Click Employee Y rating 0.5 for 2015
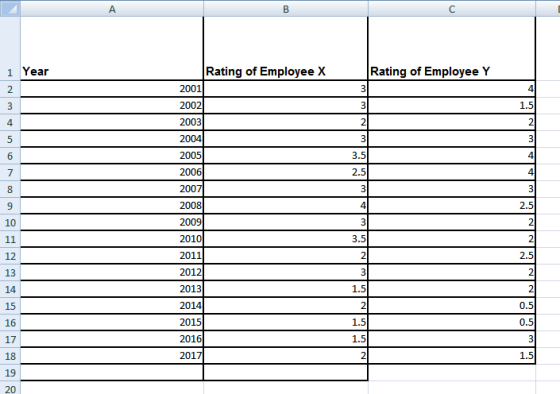This screenshot has width=560, height=394. (452, 322)
